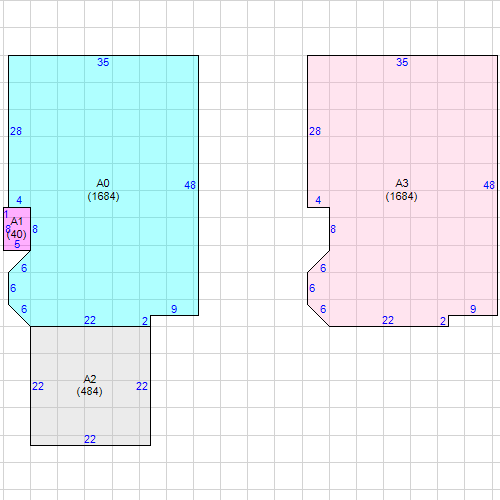Pick the 22 dimension on A2's bottom edge

pos(90,439)
